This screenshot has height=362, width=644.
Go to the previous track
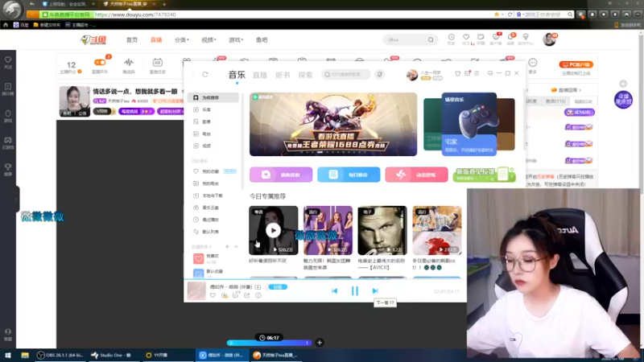pos(334,291)
